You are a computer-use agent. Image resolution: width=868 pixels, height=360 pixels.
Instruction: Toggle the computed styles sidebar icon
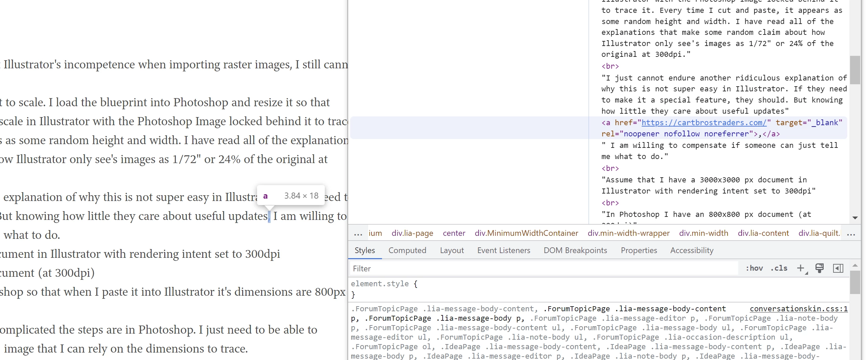coord(838,268)
